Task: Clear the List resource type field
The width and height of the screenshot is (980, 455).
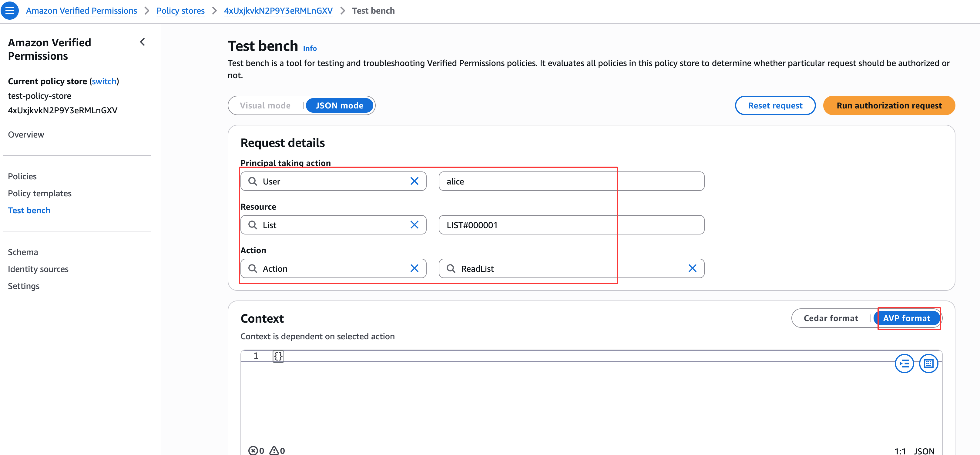Action: pos(414,225)
